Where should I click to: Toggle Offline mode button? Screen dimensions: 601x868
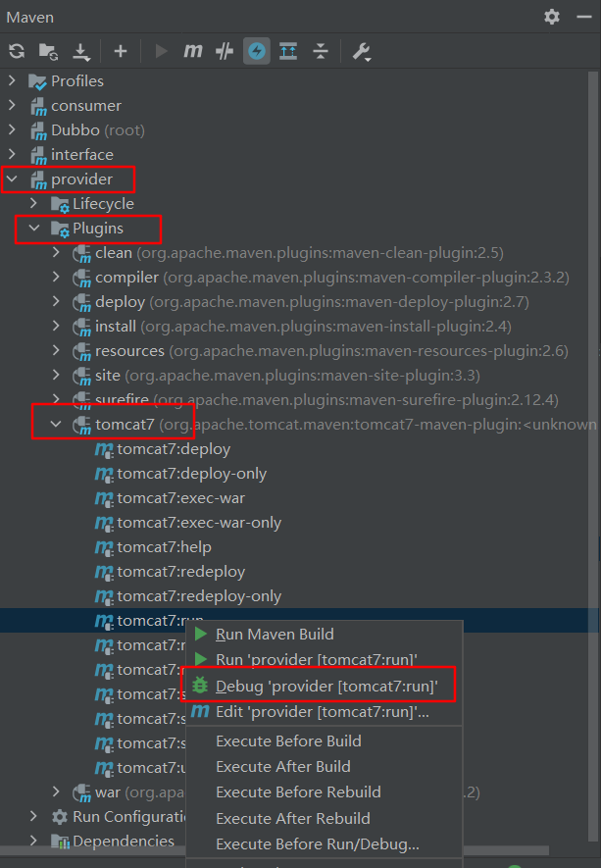click(x=256, y=51)
